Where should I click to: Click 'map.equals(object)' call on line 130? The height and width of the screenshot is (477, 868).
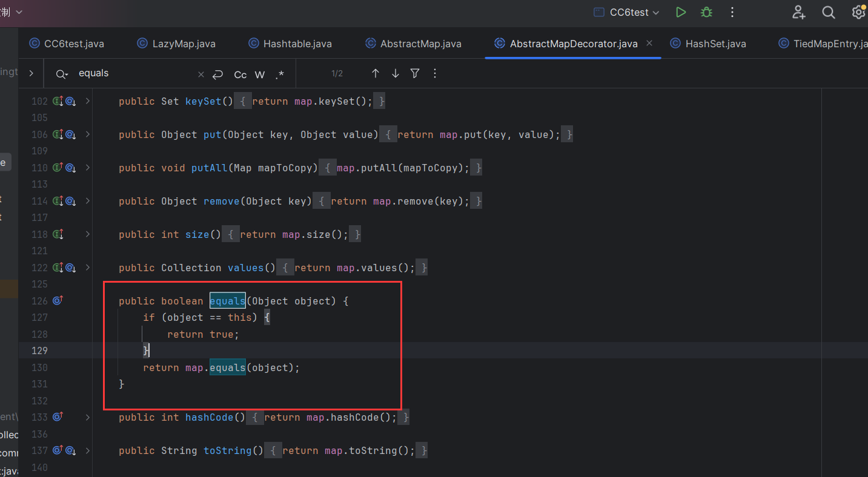tap(241, 367)
